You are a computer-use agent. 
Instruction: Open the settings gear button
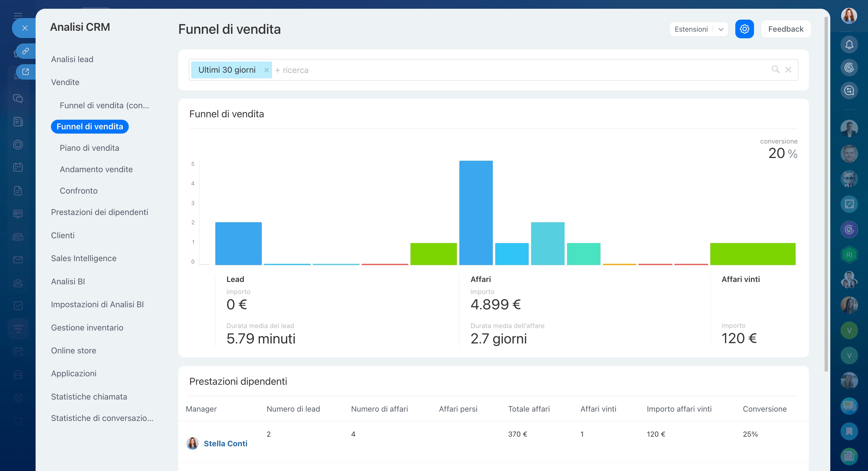(744, 29)
